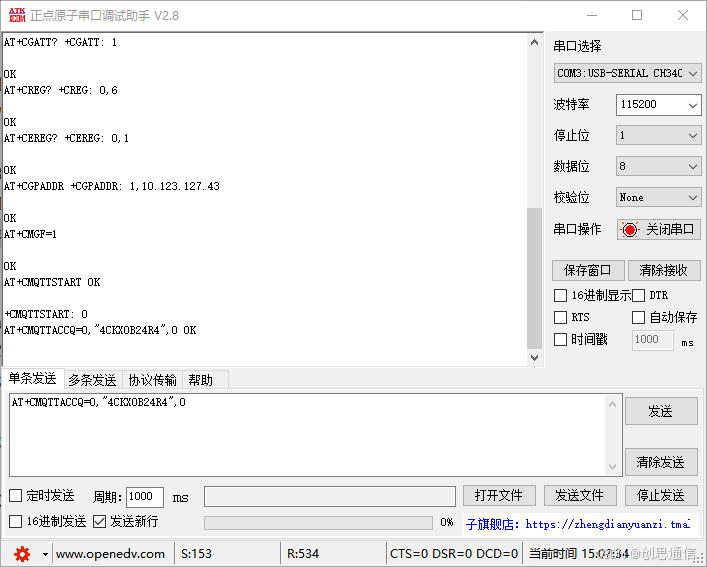This screenshot has height=567, width=707.
Task: Click the AT+CGATT? +CGATT: 1 line
Action: [x=60, y=42]
